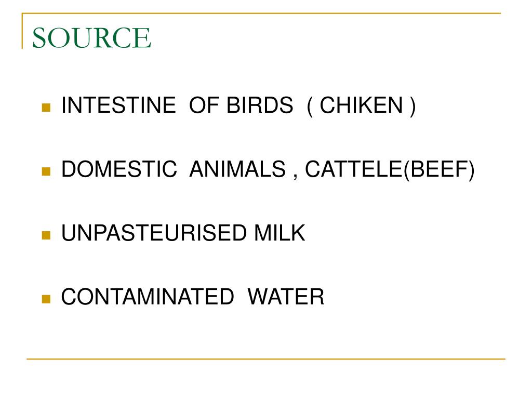Screen dimensions: 532x399
Task: Click the word BIRDS in first bullet
Action: pos(259,106)
